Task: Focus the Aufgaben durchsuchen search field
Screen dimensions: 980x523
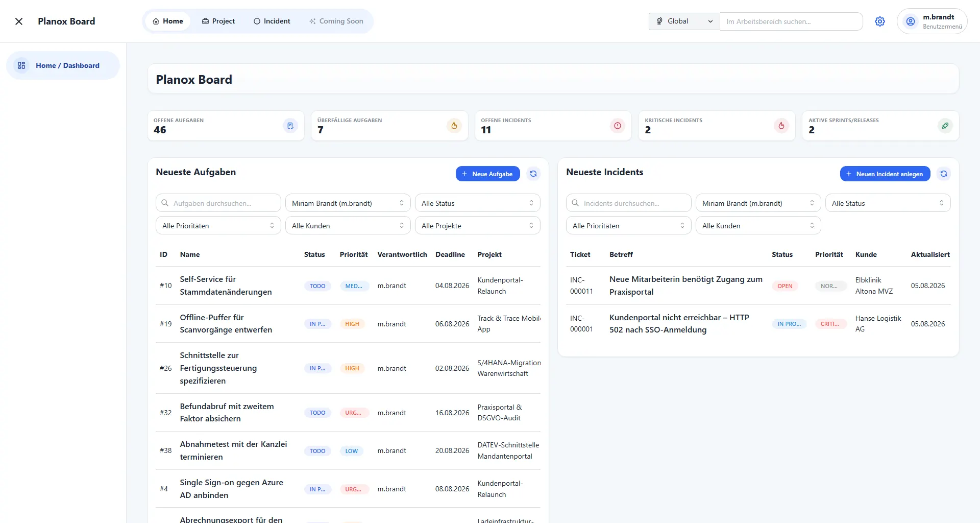Action: 218,203
